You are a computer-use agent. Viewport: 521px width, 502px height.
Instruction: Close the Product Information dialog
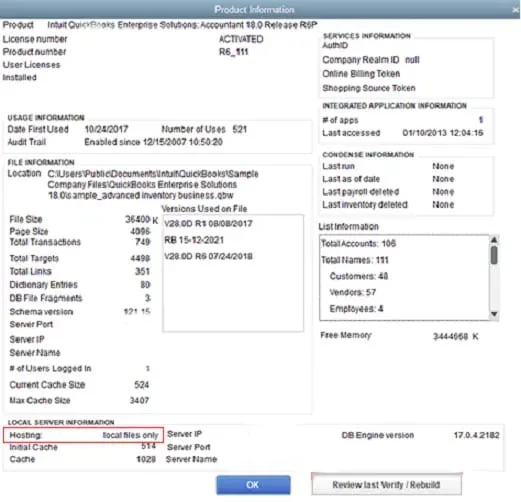(x=516, y=10)
